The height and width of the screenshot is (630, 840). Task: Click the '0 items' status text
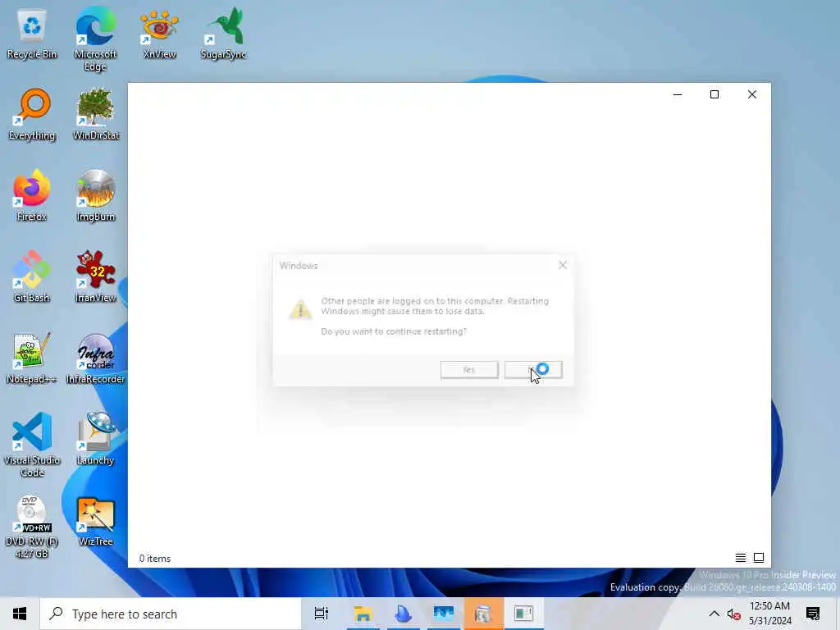[155, 558]
